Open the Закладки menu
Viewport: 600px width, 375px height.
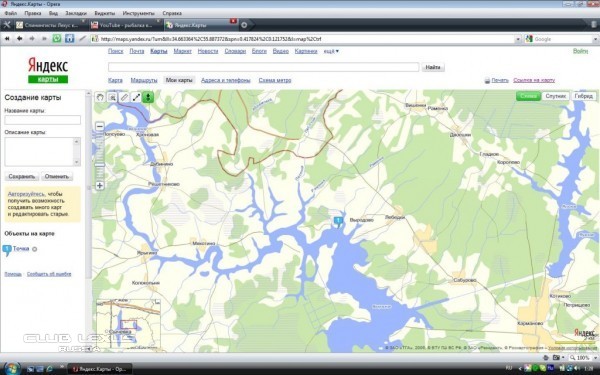tap(76, 13)
